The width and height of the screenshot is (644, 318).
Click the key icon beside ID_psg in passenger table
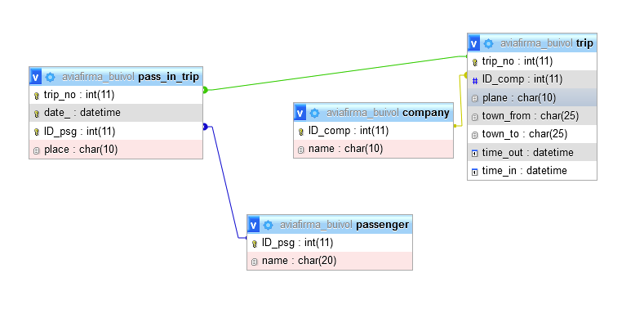(x=255, y=244)
